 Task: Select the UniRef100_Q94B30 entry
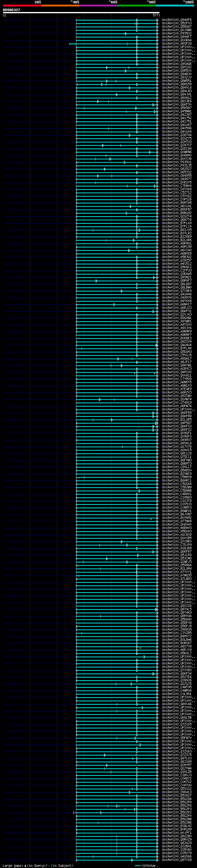point(177,74)
